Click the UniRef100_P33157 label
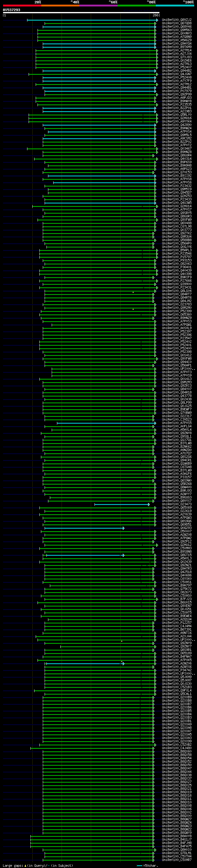Image resolution: width=197 pixels, height=868 pixels. point(176,477)
